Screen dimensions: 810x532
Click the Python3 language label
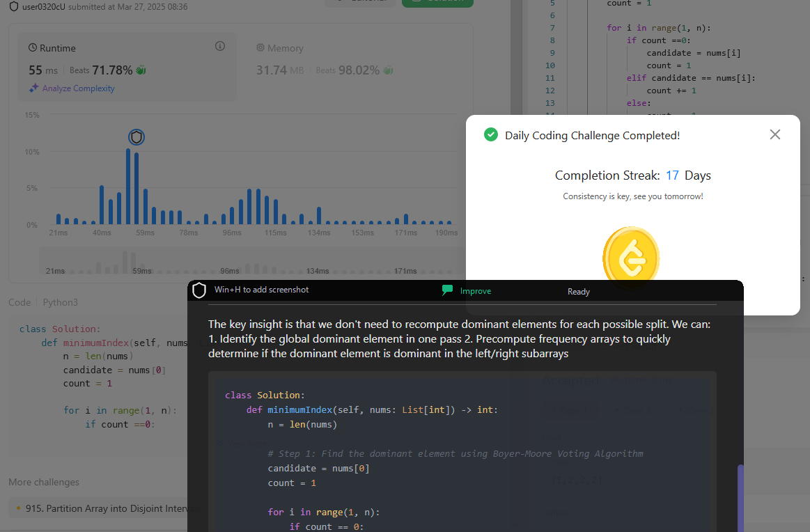[61, 302]
